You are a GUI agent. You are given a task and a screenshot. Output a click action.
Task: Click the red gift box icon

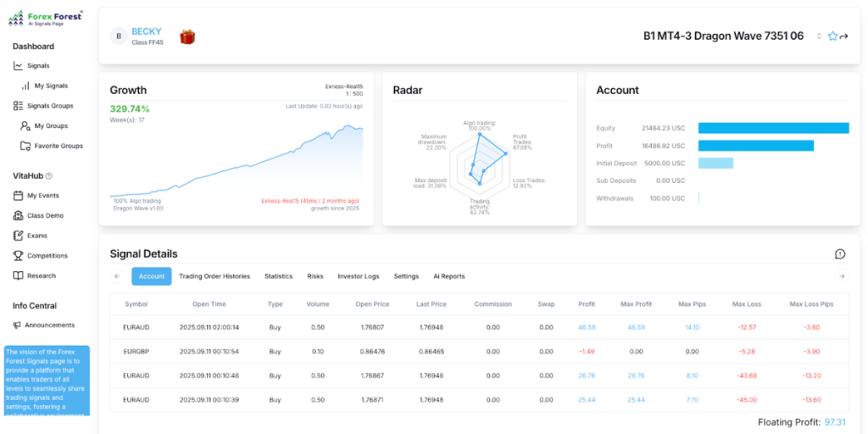187,36
